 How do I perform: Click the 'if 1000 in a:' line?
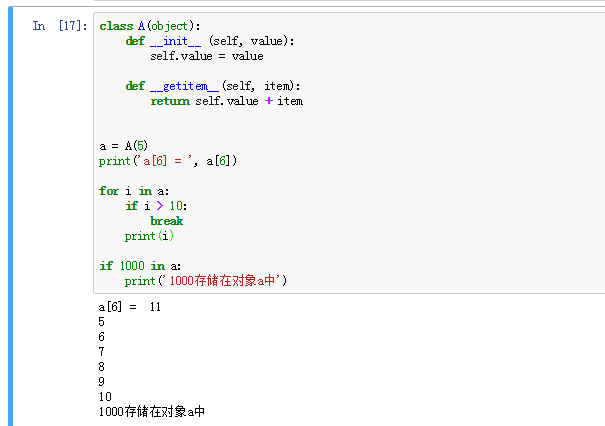coord(140,266)
